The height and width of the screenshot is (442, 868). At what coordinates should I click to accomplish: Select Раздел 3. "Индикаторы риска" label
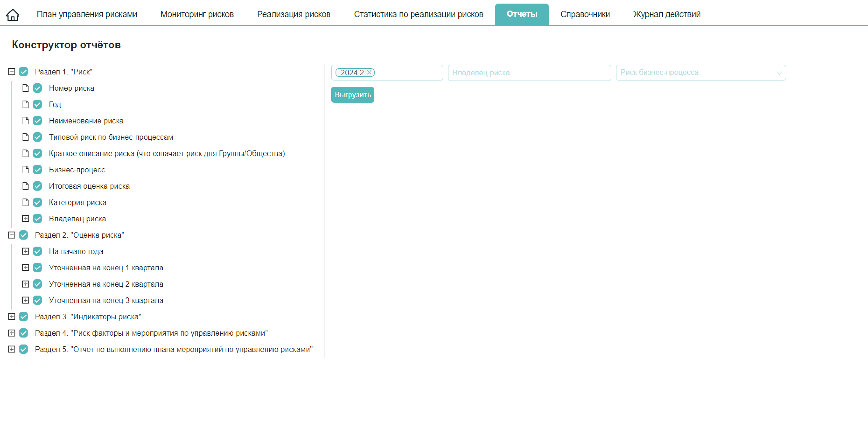pyautogui.click(x=88, y=317)
